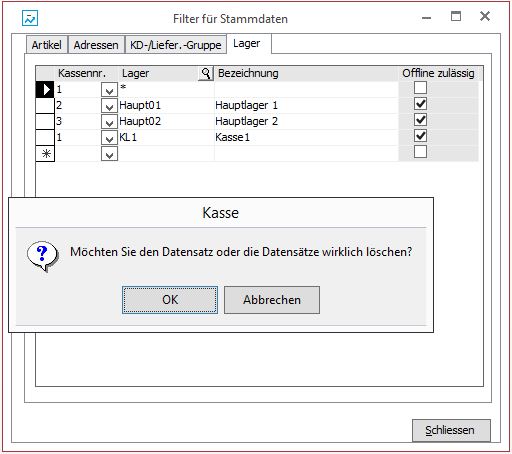The image size is (512, 454).
Task: Switch to the KD-/Liefer.-Gruppe tab
Action: pyautogui.click(x=176, y=45)
